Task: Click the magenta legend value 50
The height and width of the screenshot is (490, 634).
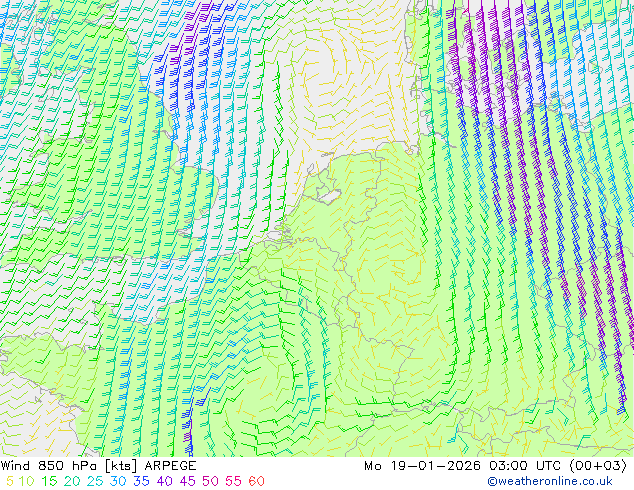Action: pyautogui.click(x=210, y=481)
